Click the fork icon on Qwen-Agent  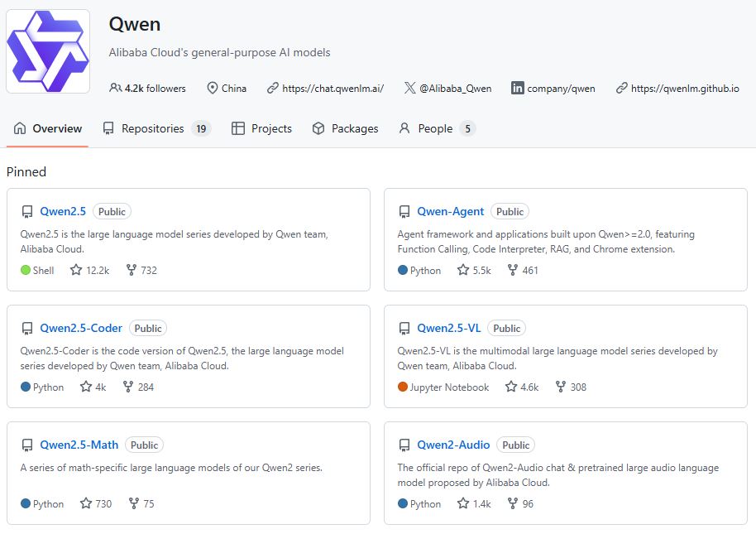pos(513,270)
